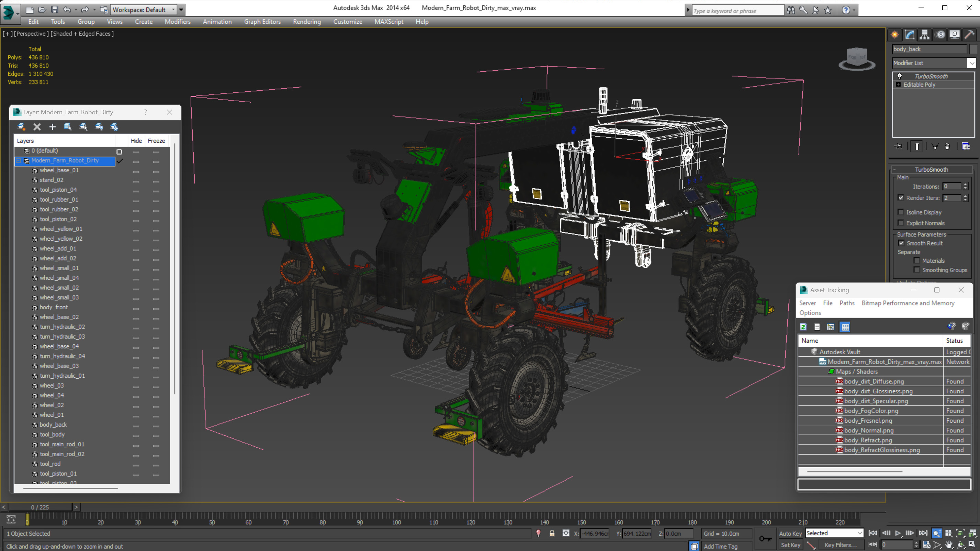Click the Redo arrow icon
Viewport: 980px width, 551px height.
point(85,10)
